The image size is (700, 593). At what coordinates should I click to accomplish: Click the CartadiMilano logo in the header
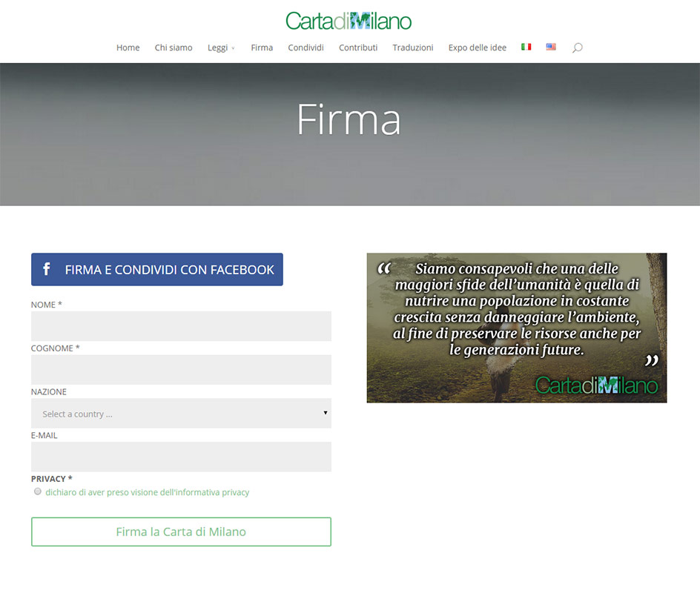pos(349,21)
